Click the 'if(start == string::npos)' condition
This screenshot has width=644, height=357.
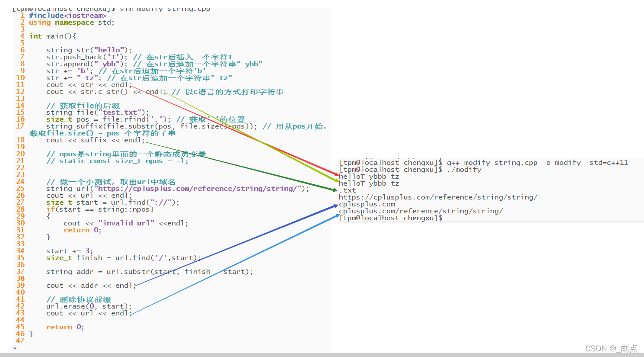click(100, 209)
